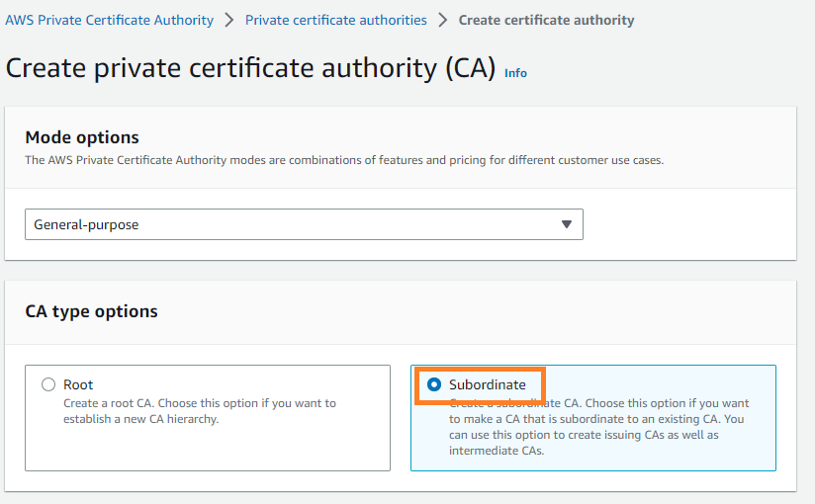Screen dimensions: 815x504
Task: Click the Root option label
Action: (x=78, y=384)
